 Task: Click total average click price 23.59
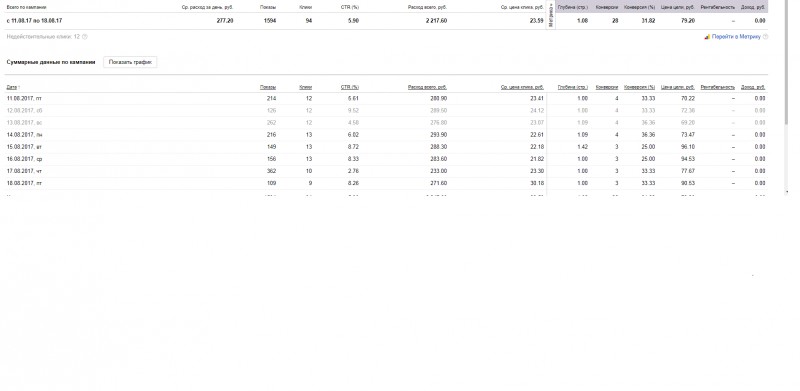(537, 21)
